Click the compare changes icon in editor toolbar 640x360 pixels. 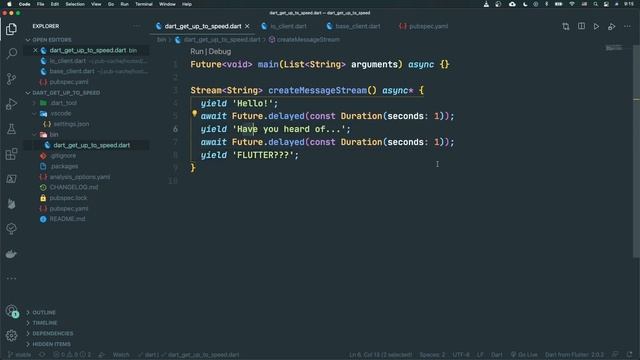pos(566,27)
